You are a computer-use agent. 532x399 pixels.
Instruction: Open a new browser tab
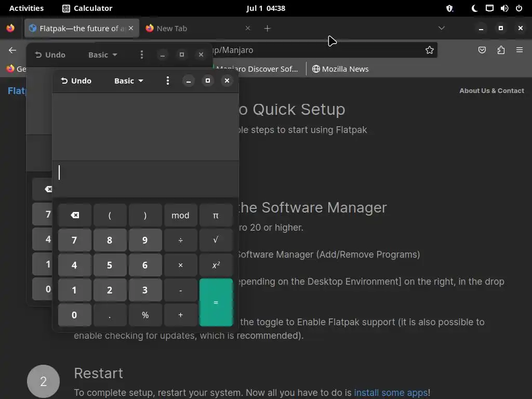point(268,29)
